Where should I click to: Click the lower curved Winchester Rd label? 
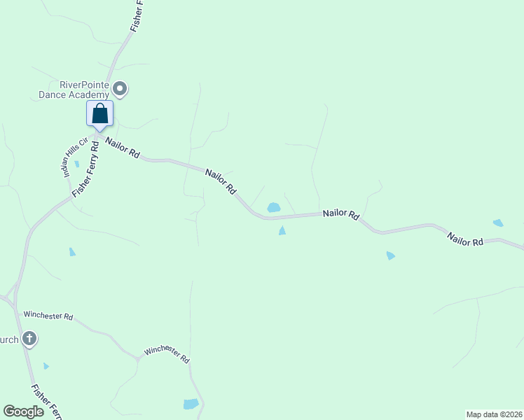pyautogui.click(x=167, y=354)
